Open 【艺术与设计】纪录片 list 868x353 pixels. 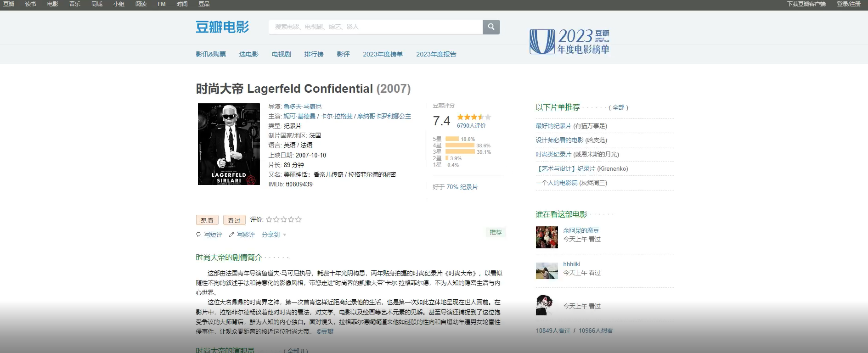pos(565,168)
